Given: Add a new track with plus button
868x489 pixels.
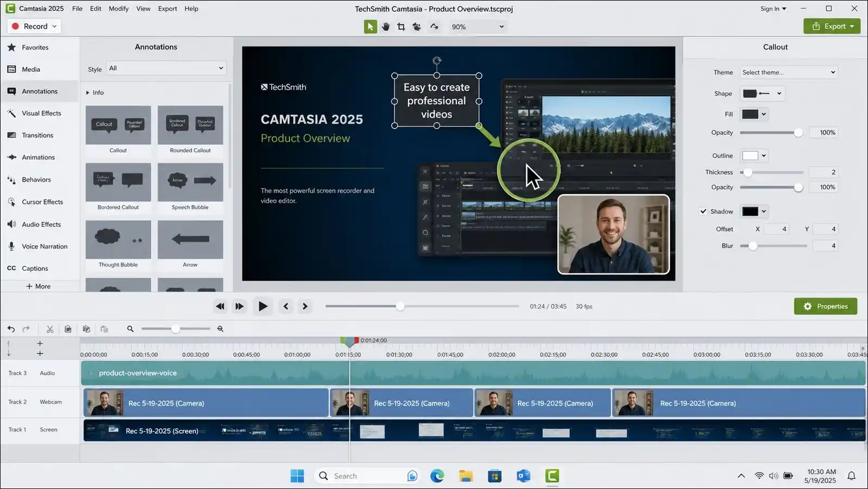Looking at the screenshot, I should (x=40, y=344).
